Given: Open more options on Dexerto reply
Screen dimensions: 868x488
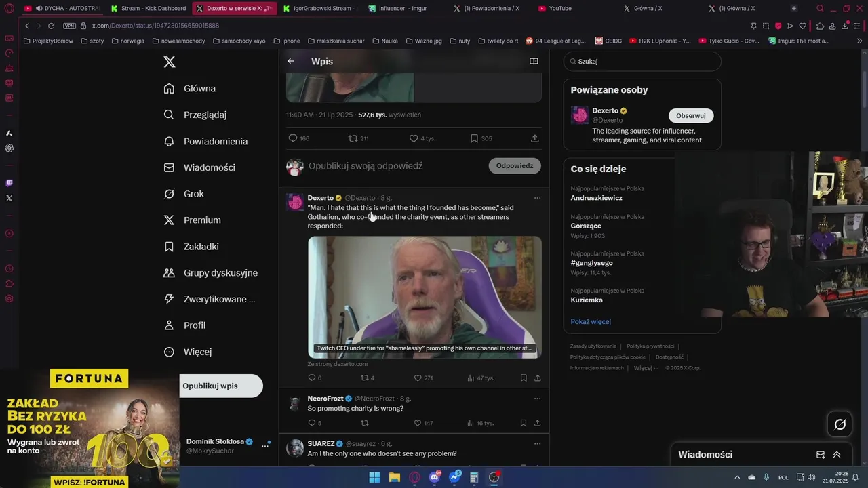Looking at the screenshot, I should tap(537, 198).
